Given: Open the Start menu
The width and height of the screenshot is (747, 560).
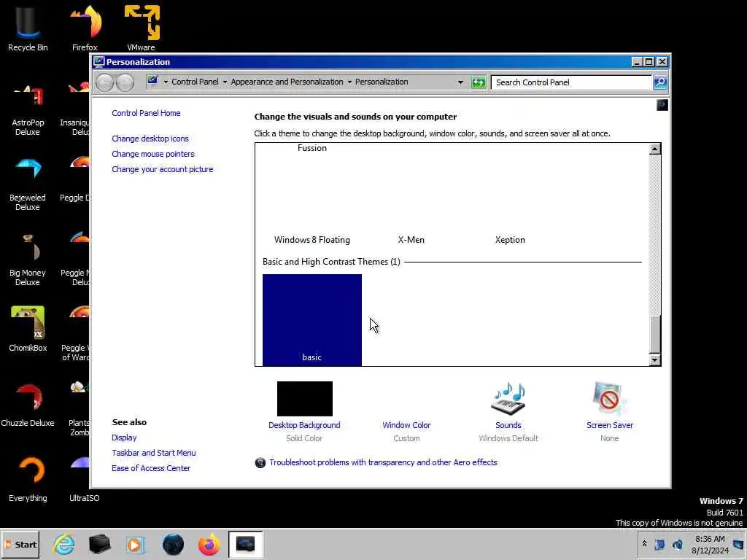Looking at the screenshot, I should click(x=20, y=544).
